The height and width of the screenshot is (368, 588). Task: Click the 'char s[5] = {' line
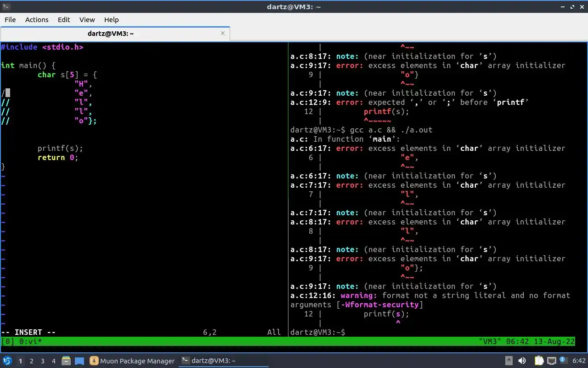tap(68, 75)
